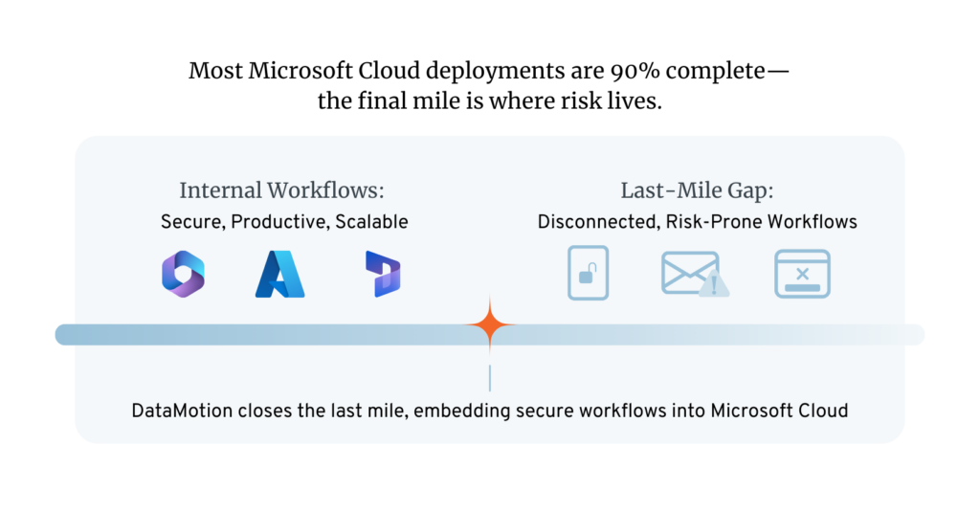Click the Microsoft 365 Copilot logo icon
980x512 pixels.
(183, 274)
